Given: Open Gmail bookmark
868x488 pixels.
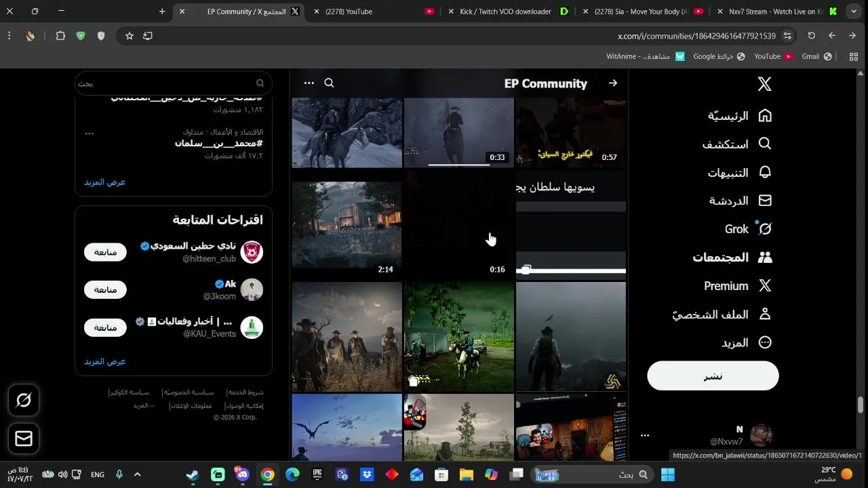Looking at the screenshot, I should tap(816, 56).
